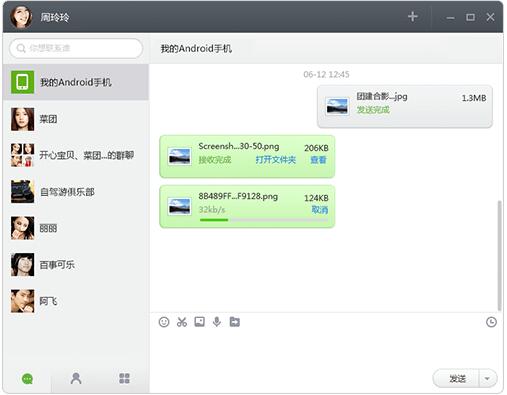Image resolution: width=507 pixels, height=395 pixels.
Task: Click the 百事可乐 contact avatar
Action: coord(22,265)
